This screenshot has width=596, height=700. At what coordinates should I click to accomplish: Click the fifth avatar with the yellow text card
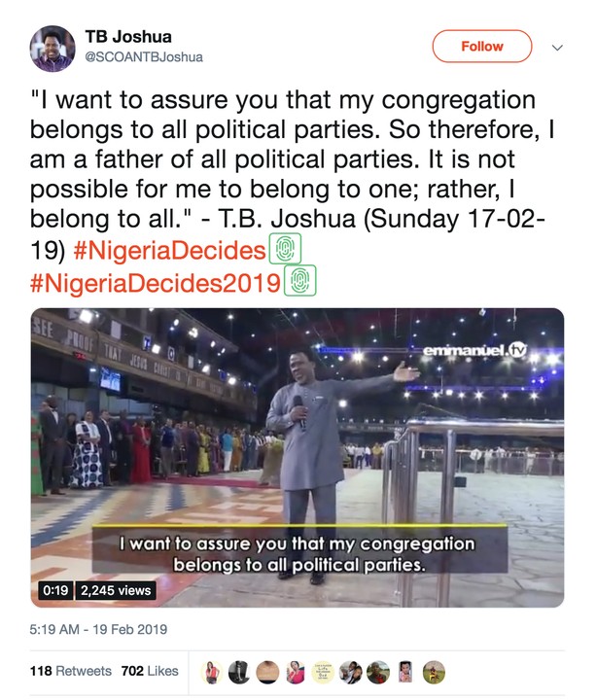coord(323,671)
